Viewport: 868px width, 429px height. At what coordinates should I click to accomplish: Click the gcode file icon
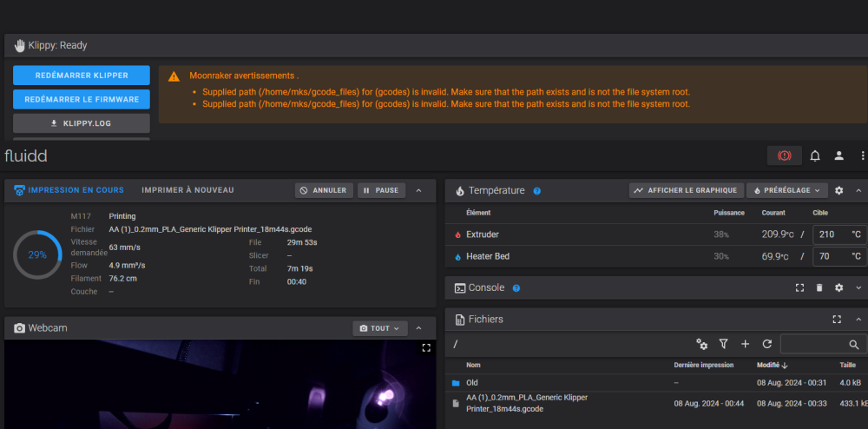pyautogui.click(x=456, y=404)
